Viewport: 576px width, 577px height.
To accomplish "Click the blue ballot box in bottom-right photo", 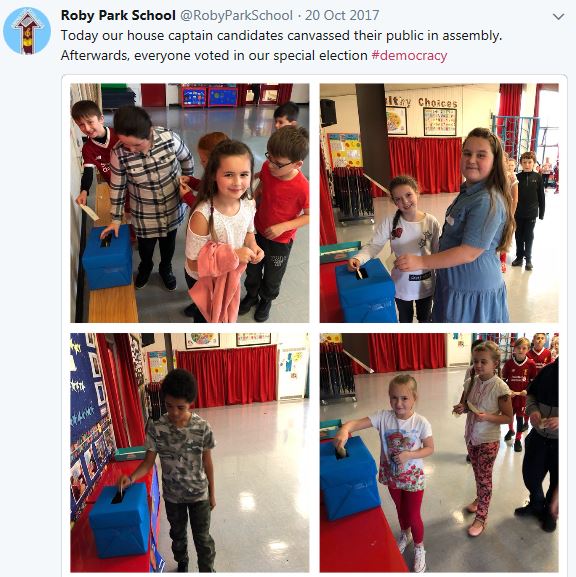I will (x=350, y=478).
